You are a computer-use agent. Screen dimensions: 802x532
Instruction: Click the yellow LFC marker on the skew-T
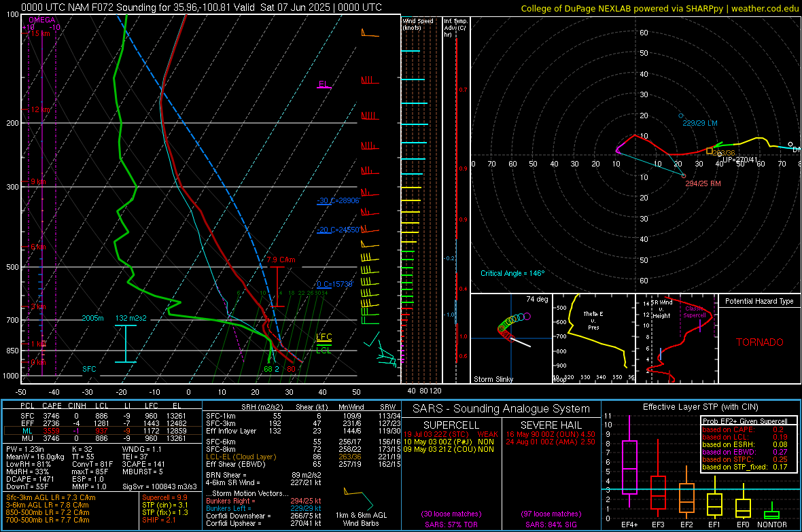click(324, 337)
